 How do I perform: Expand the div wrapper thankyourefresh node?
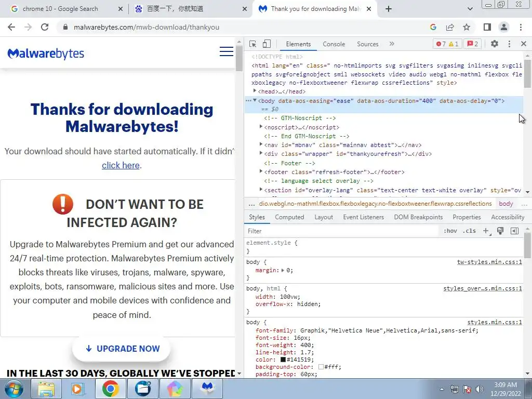tap(261, 153)
